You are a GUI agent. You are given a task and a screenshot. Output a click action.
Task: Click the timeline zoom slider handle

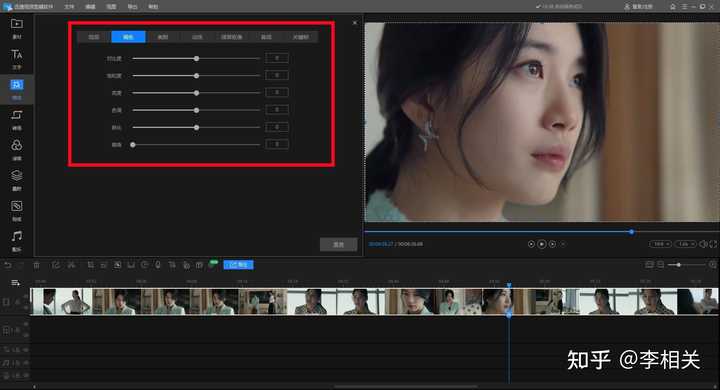(x=679, y=265)
